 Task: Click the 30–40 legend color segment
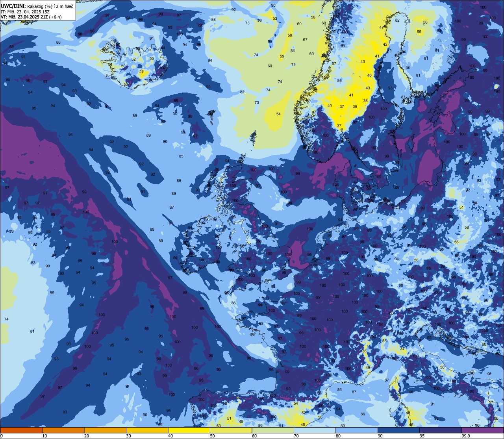(x=147, y=430)
